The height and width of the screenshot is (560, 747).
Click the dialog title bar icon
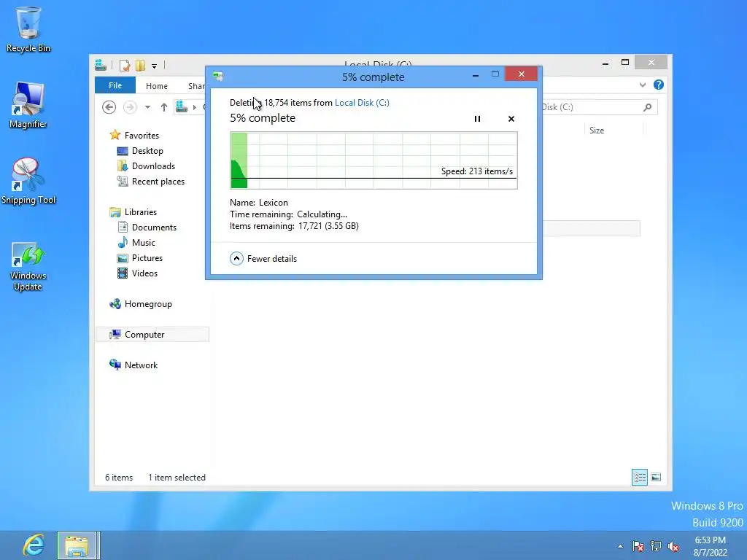click(x=218, y=76)
